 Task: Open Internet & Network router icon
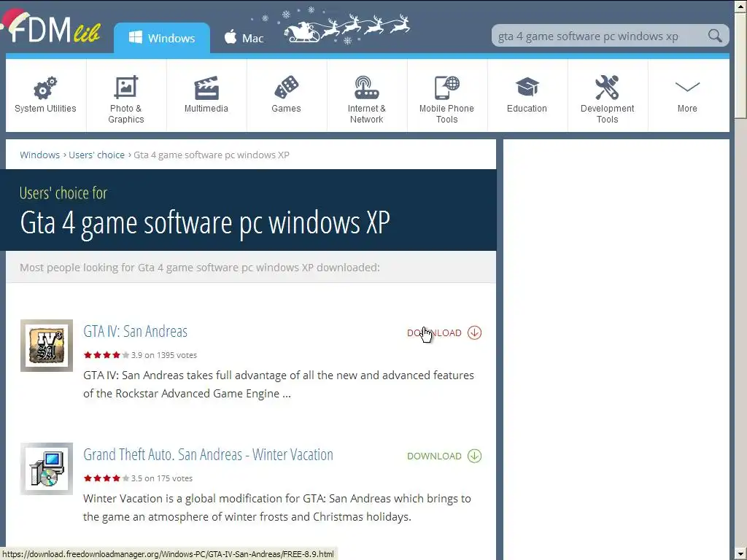(x=366, y=87)
